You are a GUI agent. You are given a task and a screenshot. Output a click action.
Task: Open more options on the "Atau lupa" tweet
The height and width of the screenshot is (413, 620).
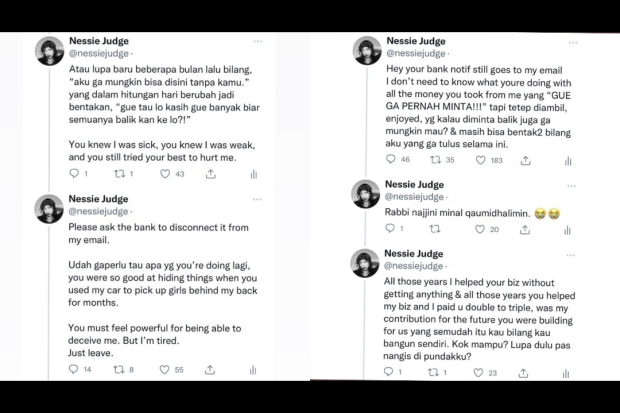(x=258, y=42)
